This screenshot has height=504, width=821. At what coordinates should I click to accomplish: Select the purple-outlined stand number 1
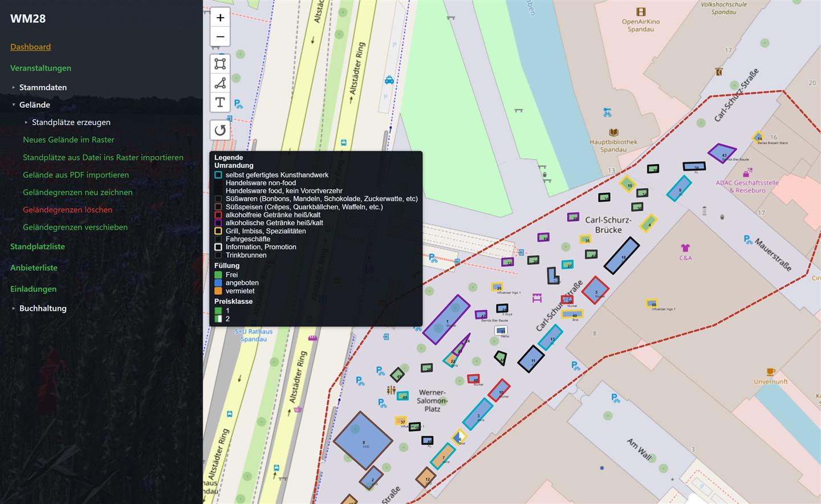coord(446,319)
